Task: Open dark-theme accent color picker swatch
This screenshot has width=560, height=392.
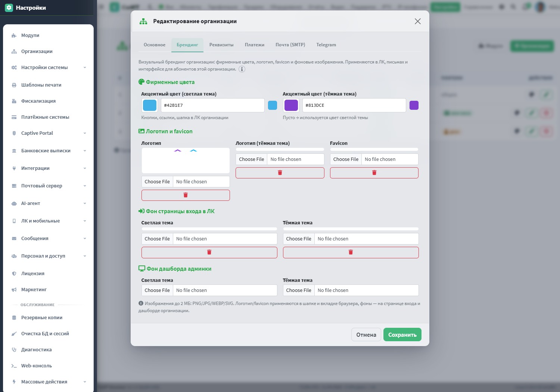Action: click(291, 105)
